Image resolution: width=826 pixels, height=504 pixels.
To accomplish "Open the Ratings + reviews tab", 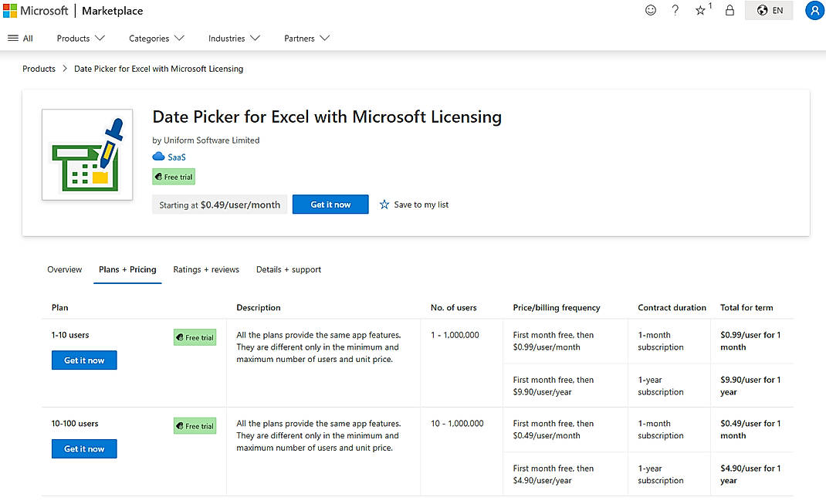I will (x=206, y=269).
